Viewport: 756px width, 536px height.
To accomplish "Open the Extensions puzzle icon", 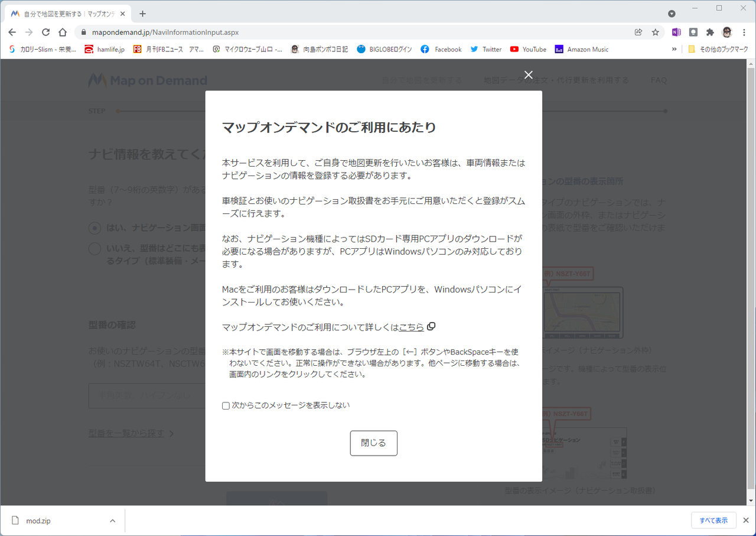I will (x=710, y=33).
